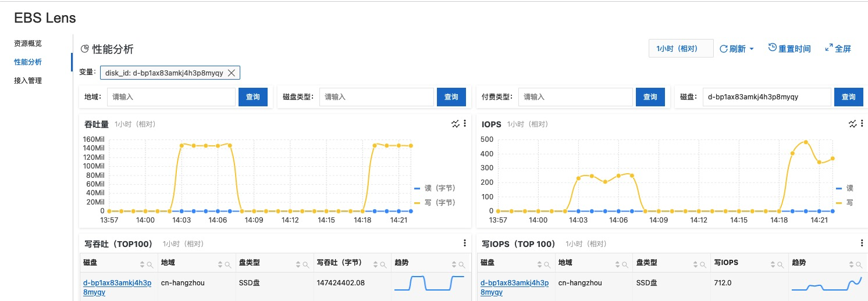The image size is (868, 301).
Task: Click 查询 button next to 地域
Action: (253, 97)
